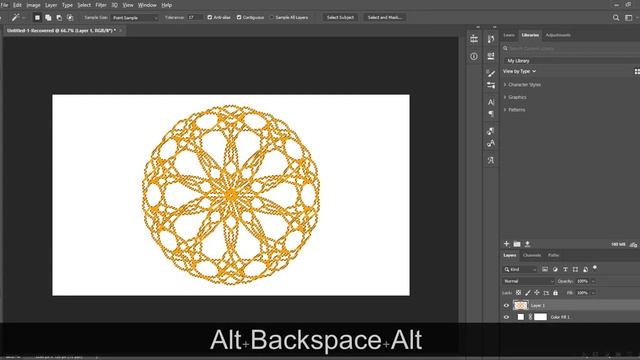This screenshot has height=360, width=640.
Task: Toggle the Anti-alias checkbox
Action: click(x=210, y=18)
